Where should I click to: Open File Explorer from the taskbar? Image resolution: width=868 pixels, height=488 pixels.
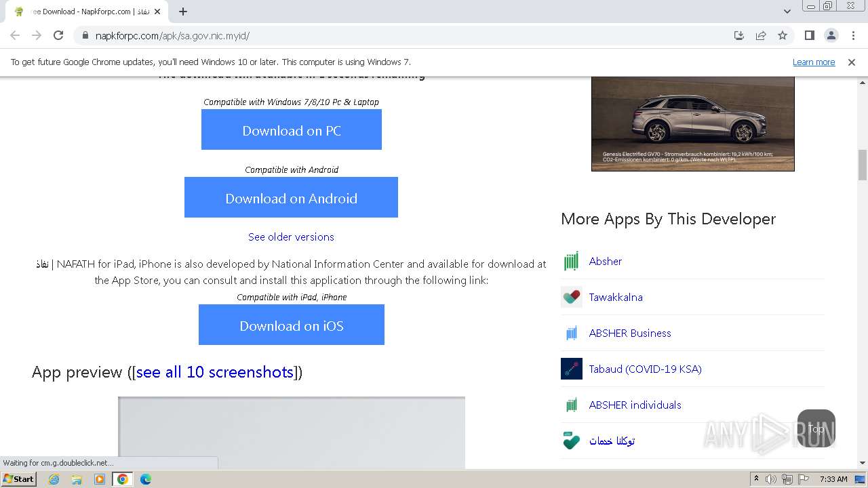pos(77,479)
